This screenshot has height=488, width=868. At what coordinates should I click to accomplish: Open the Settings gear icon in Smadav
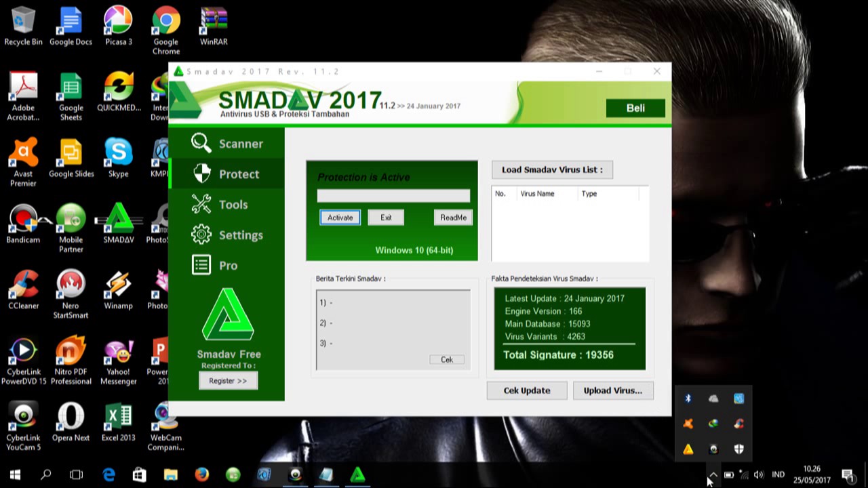click(x=201, y=235)
